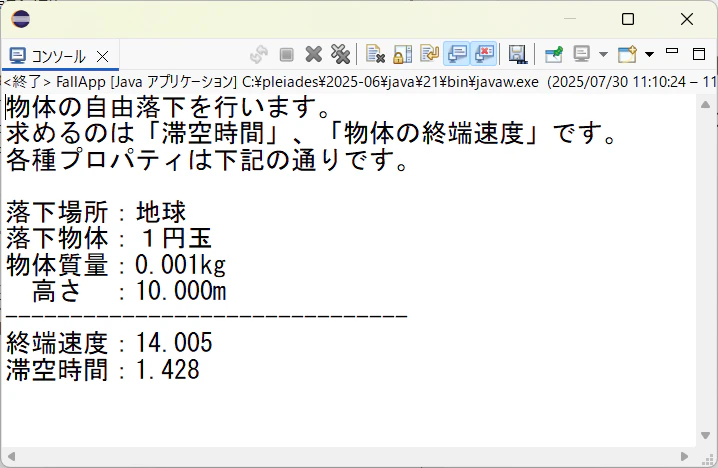This screenshot has height=468, width=718.
Task: Close the Eclipse window
Action: tap(687, 19)
